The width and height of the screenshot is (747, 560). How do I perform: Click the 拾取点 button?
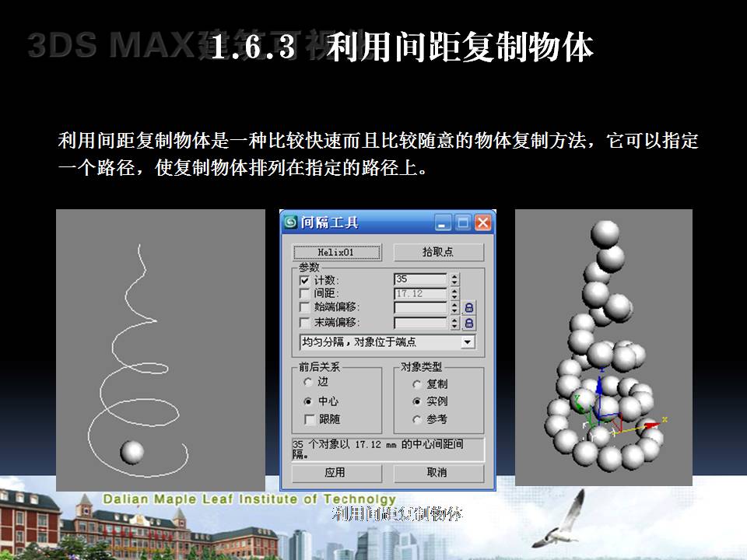click(438, 253)
